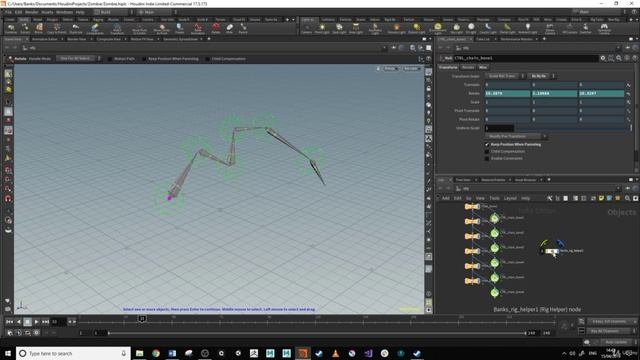The image size is (640, 360).
Task: Open the File menu
Action: pyautogui.click(x=8, y=12)
